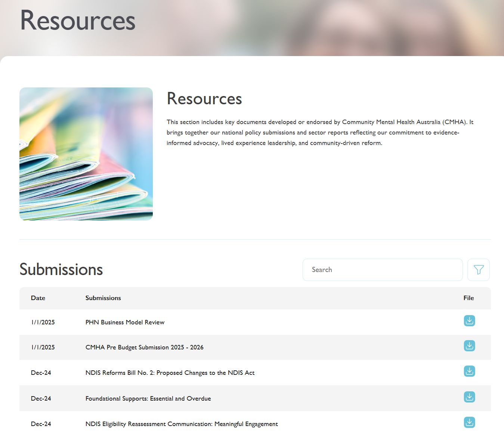Download the NDIS Reforms Bill No. 2 file
Screen dimensions: 504x435
point(469,371)
